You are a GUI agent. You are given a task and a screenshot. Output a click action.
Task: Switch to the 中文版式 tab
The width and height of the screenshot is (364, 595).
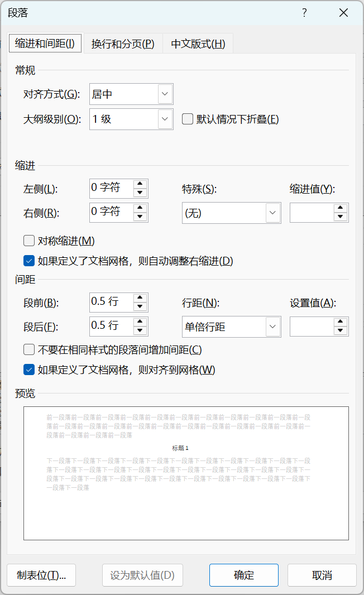[198, 44]
